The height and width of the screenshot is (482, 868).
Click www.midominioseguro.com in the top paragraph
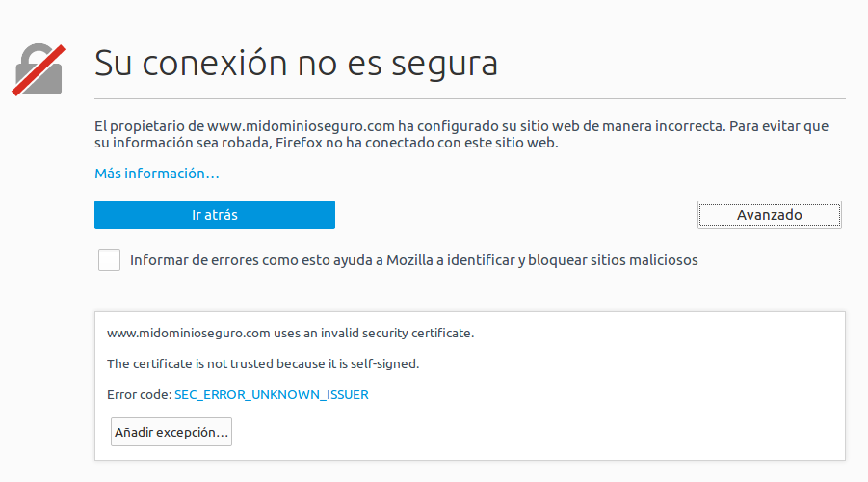pyautogui.click(x=301, y=126)
